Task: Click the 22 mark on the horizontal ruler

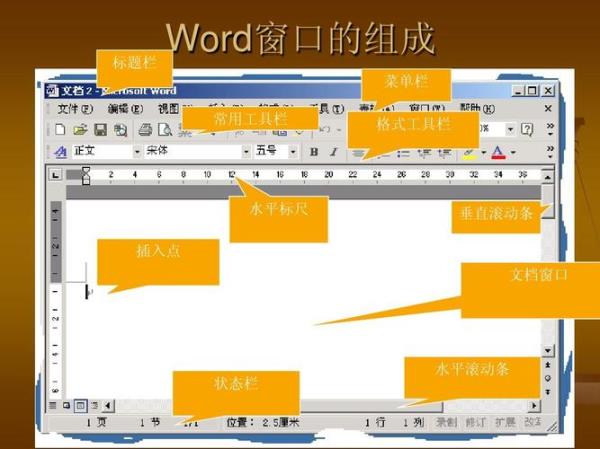Action: (x=352, y=175)
